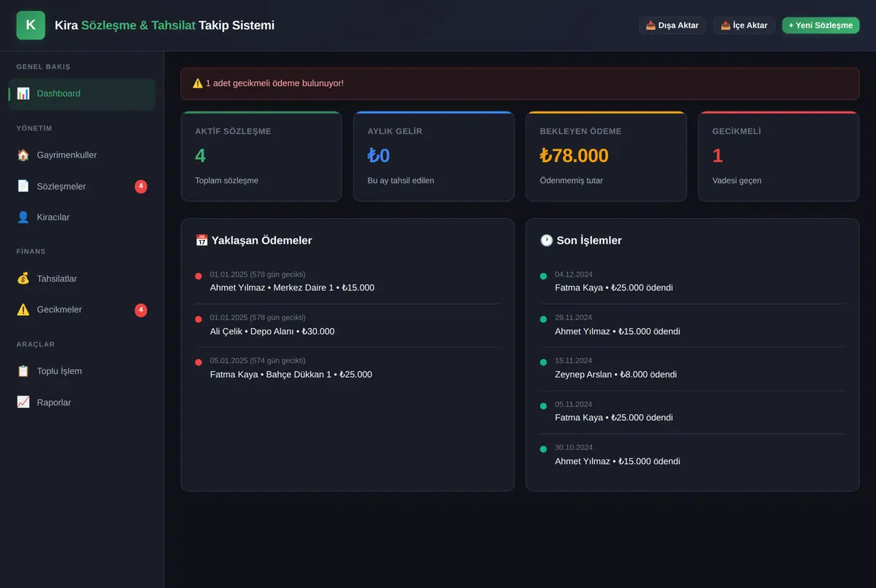Click the 29.11.2024 Ahmet Yılmaz transaction
Image resolution: width=876 pixels, height=588 pixels.
click(x=692, y=325)
